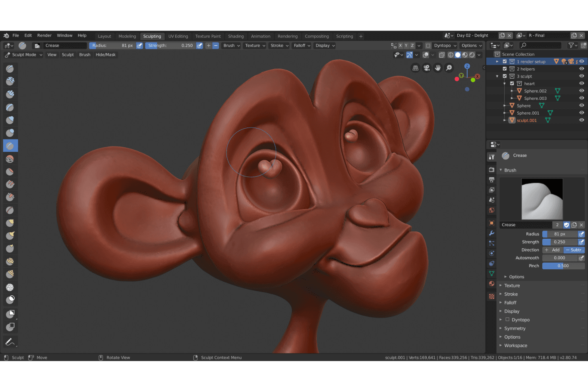Click the camera view icon in viewport
This screenshot has height=392, width=588.
[426, 68]
